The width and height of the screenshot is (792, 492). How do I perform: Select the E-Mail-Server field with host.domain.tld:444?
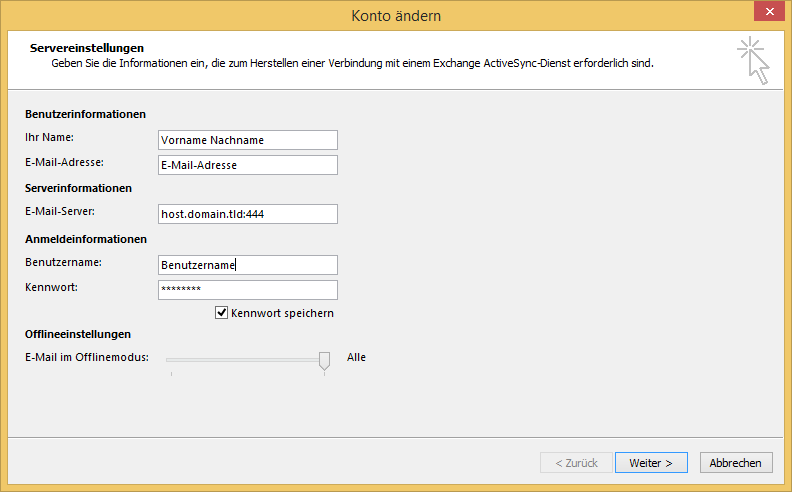pyautogui.click(x=248, y=214)
